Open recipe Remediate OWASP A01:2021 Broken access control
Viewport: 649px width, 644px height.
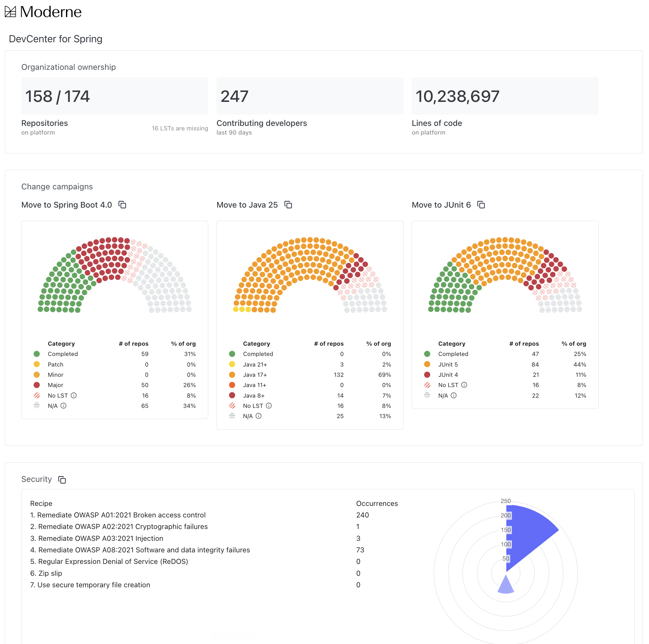[118, 515]
